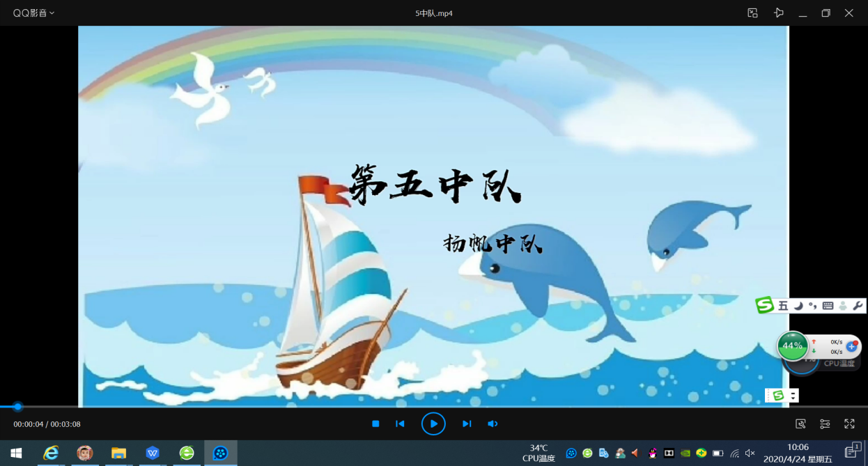Image resolution: width=868 pixels, height=466 pixels.
Task: Stop the video playback
Action: pyautogui.click(x=375, y=424)
